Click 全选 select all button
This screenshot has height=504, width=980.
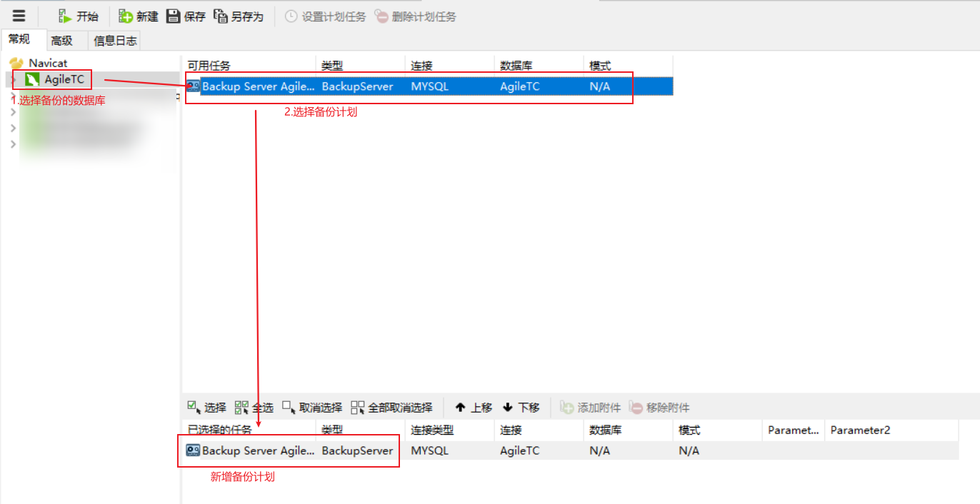coord(254,408)
